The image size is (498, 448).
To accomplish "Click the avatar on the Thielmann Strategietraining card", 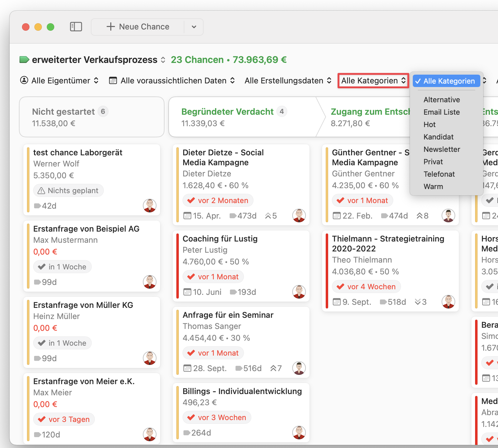I will (449, 301).
